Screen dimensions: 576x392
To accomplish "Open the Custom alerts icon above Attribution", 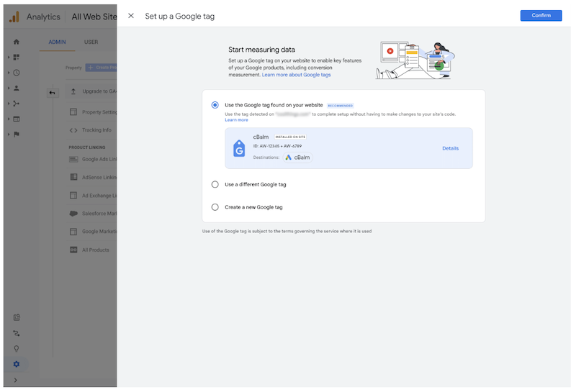I will (x=17, y=317).
